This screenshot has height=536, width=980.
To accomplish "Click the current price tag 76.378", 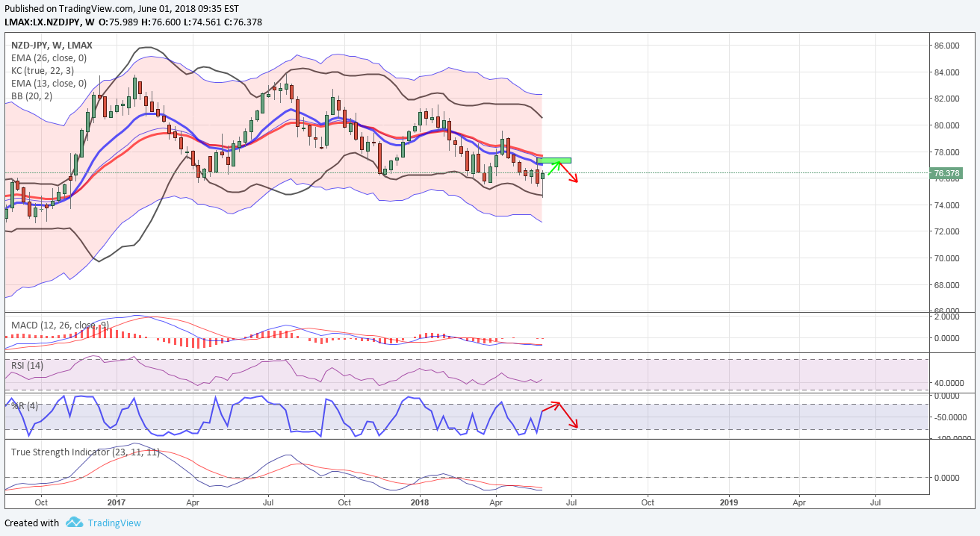I will coord(946,173).
